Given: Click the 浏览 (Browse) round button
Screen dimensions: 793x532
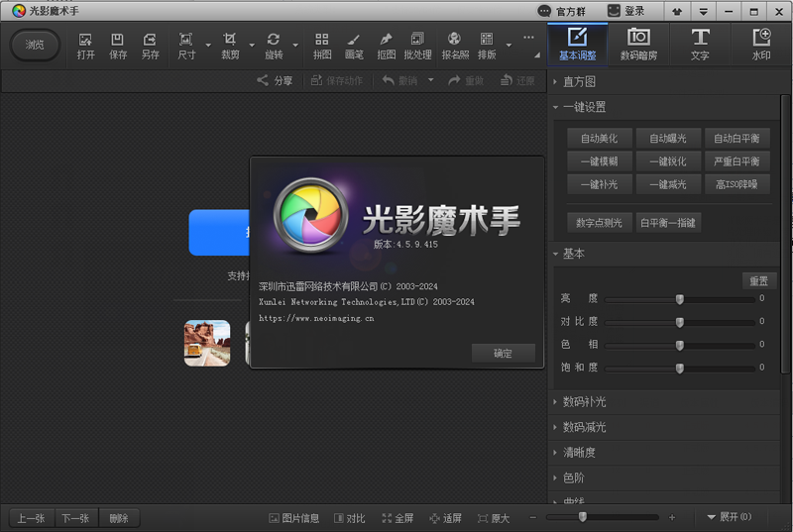Looking at the screenshot, I should [x=35, y=46].
